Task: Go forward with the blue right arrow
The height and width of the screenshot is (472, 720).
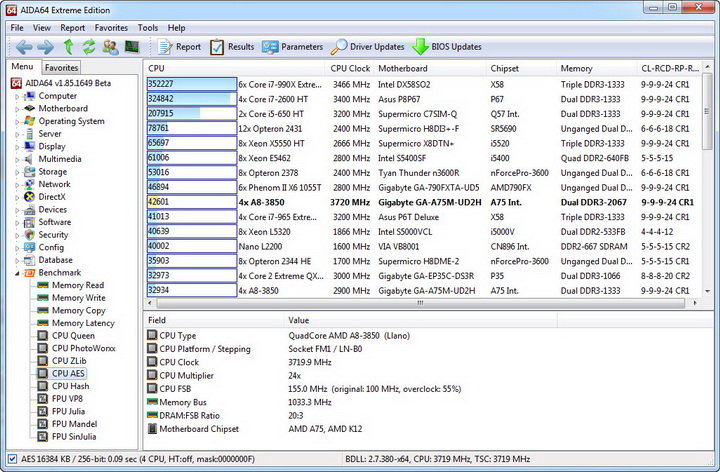Action: [45, 47]
